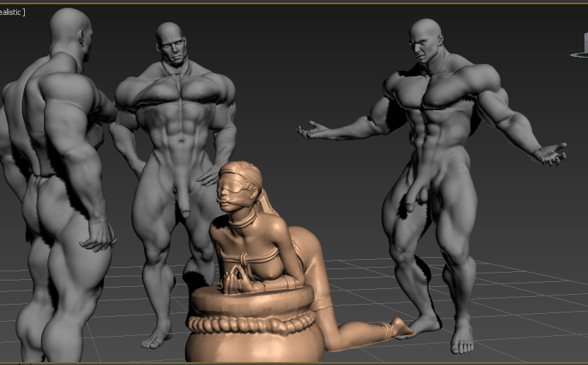Click the bald head of the back-facing figure
This screenshot has height=365, width=588.
tap(71, 32)
